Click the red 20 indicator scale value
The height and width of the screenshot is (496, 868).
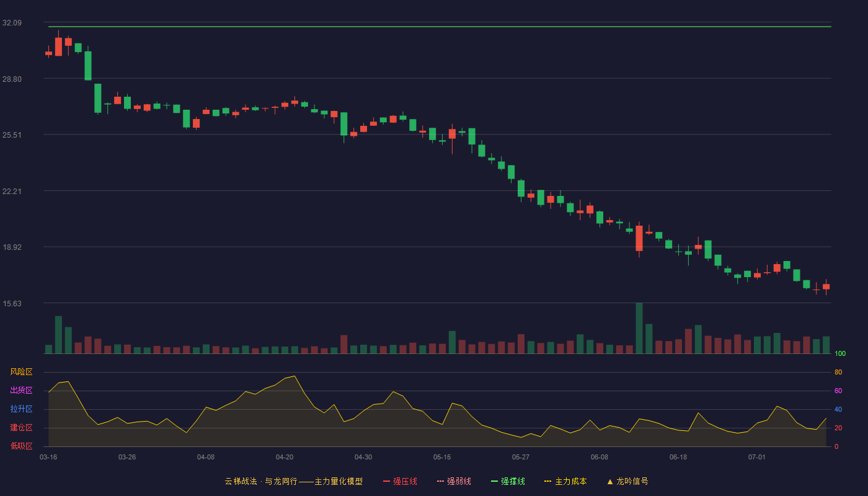click(838, 428)
